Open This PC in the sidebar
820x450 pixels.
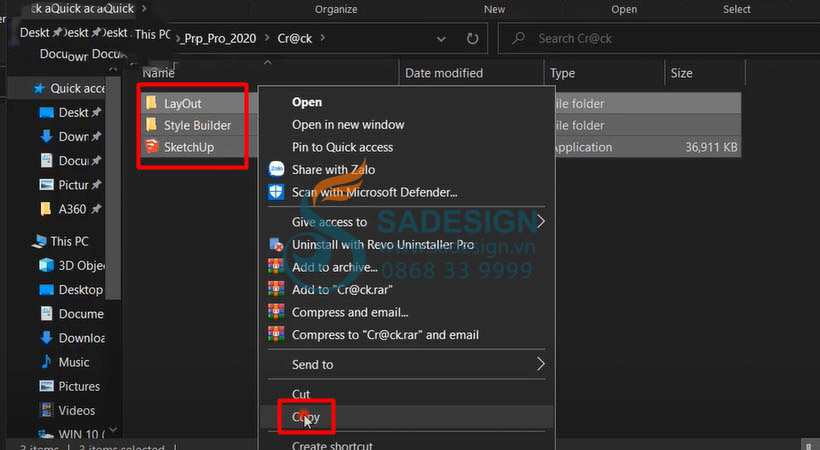[x=70, y=241]
